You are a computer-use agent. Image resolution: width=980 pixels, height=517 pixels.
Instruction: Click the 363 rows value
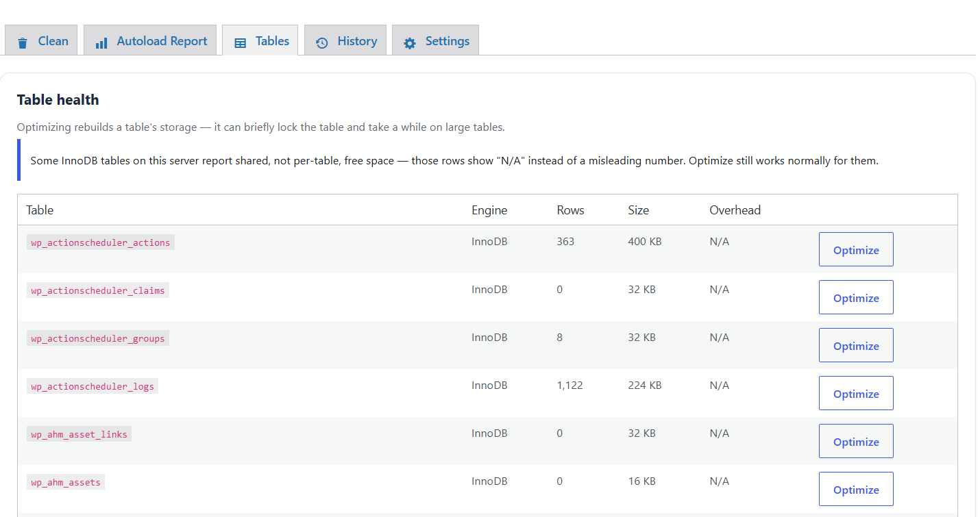pos(565,242)
